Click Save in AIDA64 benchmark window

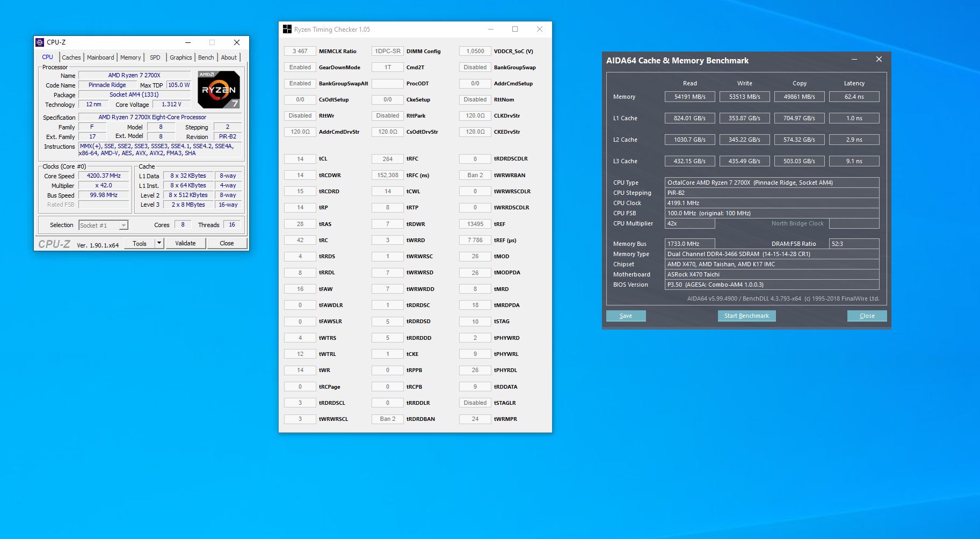(626, 316)
